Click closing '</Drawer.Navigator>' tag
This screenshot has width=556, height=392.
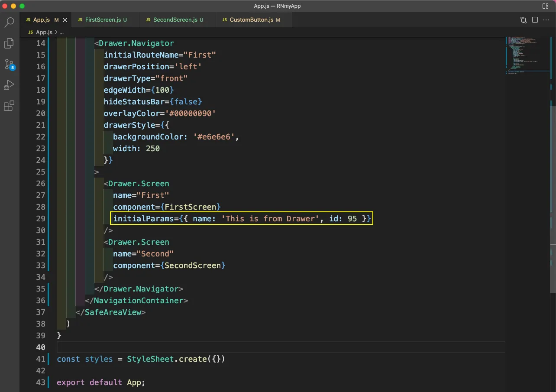tap(139, 289)
